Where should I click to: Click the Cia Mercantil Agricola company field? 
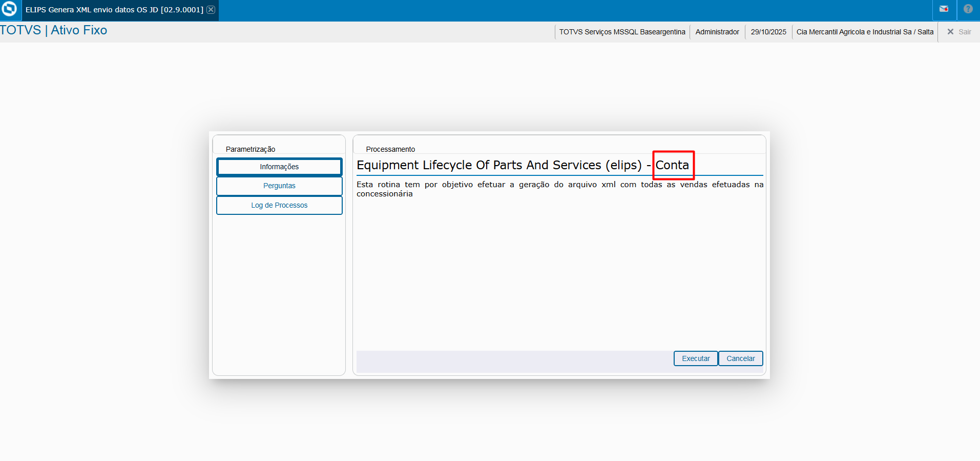pos(865,32)
